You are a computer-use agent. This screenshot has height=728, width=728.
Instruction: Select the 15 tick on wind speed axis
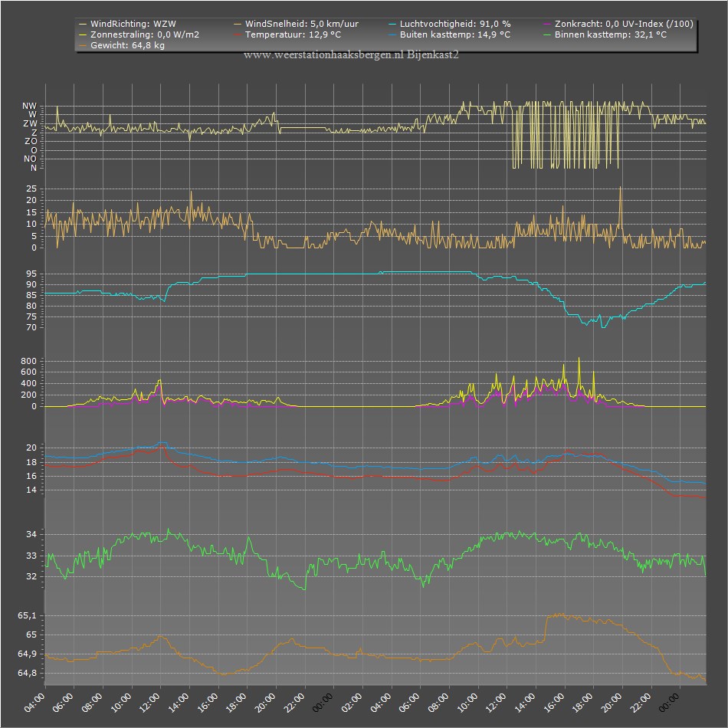[x=31, y=212]
